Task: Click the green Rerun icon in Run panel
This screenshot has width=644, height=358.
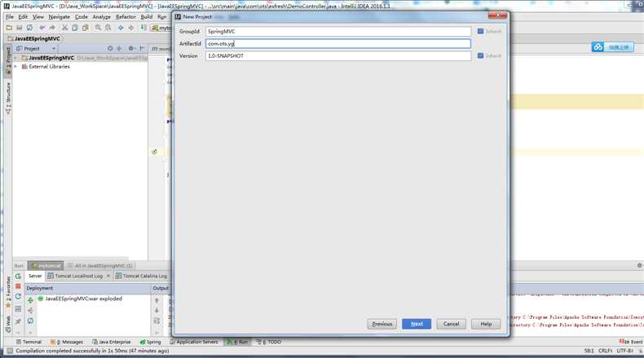Action: click(x=18, y=276)
